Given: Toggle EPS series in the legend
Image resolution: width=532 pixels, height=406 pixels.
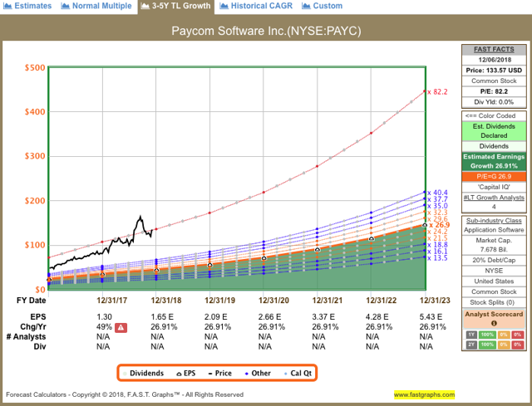Looking at the screenshot, I should pos(186,373).
